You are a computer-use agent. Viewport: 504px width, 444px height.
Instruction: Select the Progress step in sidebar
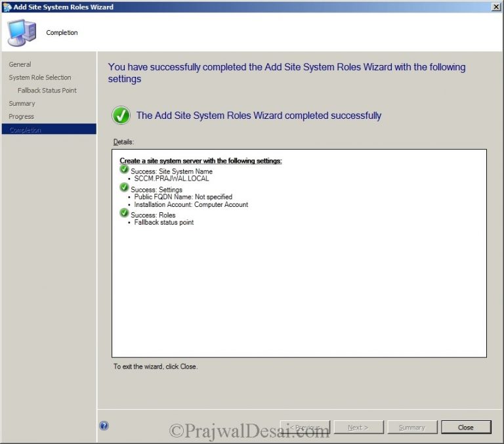(x=21, y=116)
